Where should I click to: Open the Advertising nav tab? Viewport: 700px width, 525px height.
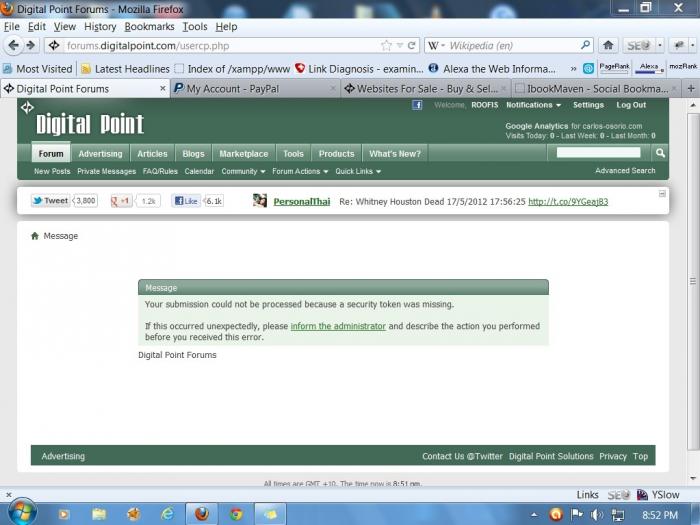[x=100, y=154]
